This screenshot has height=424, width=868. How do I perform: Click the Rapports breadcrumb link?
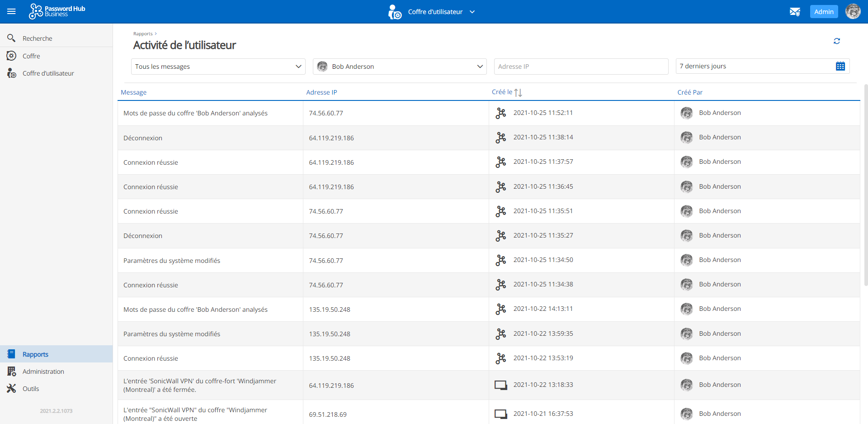click(143, 34)
